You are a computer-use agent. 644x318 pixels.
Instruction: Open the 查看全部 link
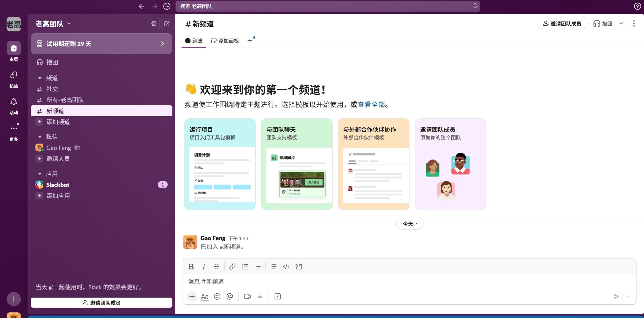tap(371, 104)
